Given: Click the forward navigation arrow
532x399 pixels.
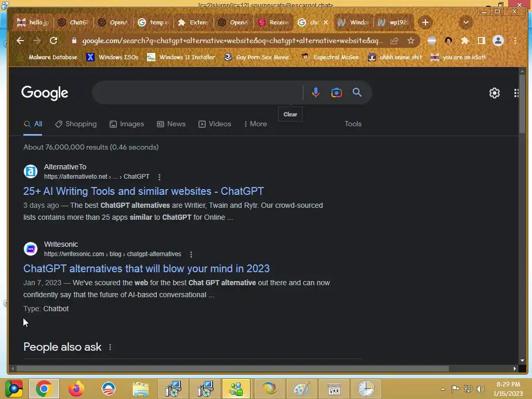Looking at the screenshot, I should coord(37,41).
